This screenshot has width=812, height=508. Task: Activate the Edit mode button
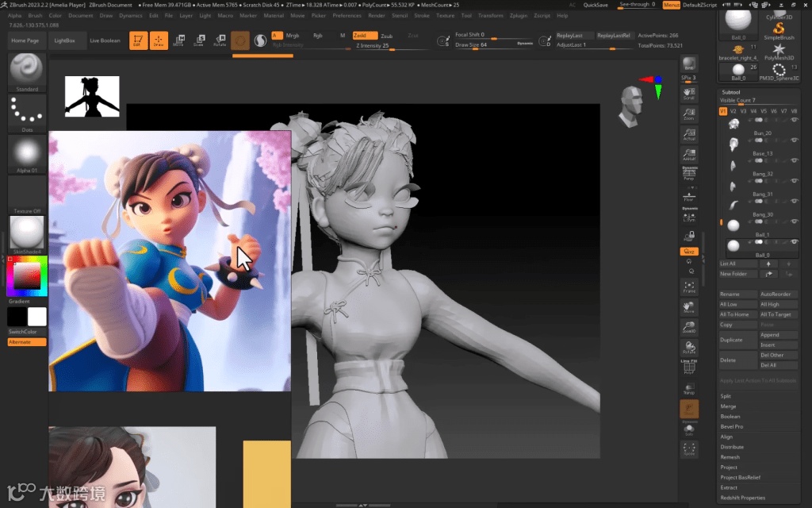[138, 40]
